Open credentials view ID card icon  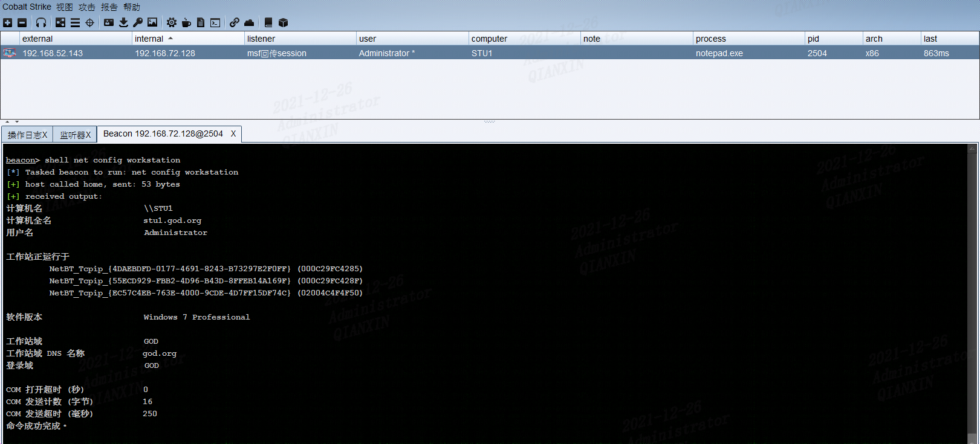pos(109,22)
